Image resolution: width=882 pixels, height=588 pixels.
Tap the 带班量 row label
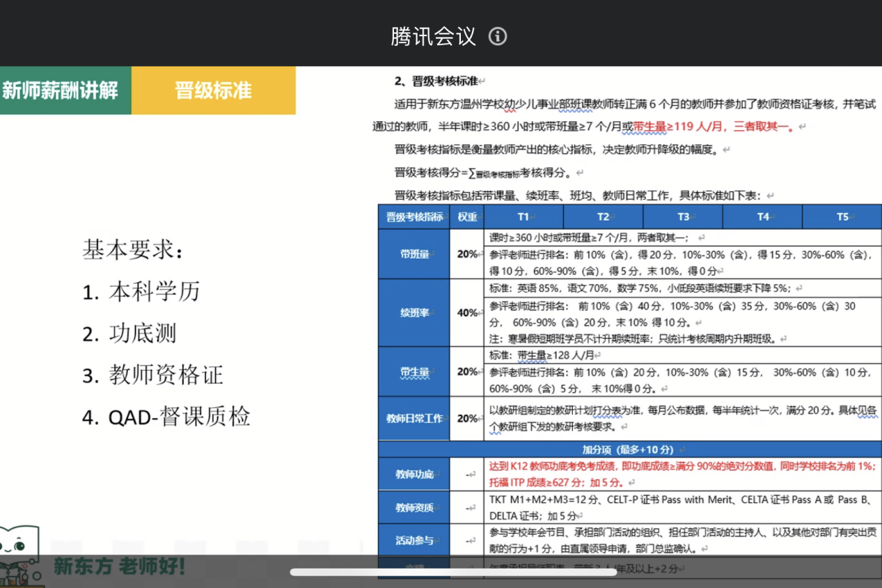pos(414,254)
